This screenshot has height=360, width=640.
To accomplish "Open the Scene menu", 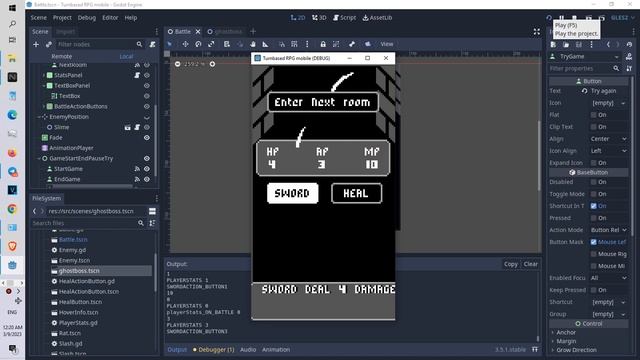I will pos(38,18).
